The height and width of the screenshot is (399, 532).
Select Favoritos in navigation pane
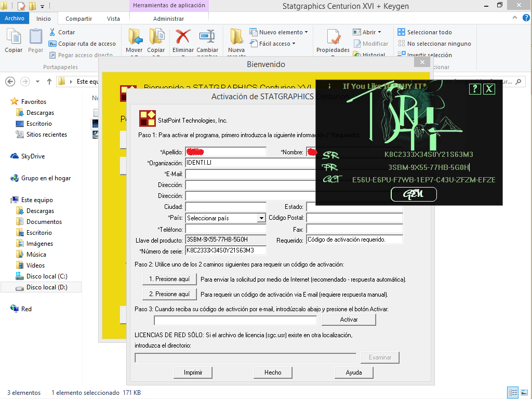pos(29,101)
